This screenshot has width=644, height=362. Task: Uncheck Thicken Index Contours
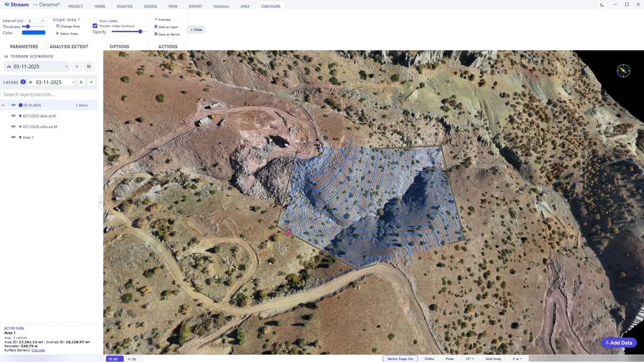[x=95, y=26]
